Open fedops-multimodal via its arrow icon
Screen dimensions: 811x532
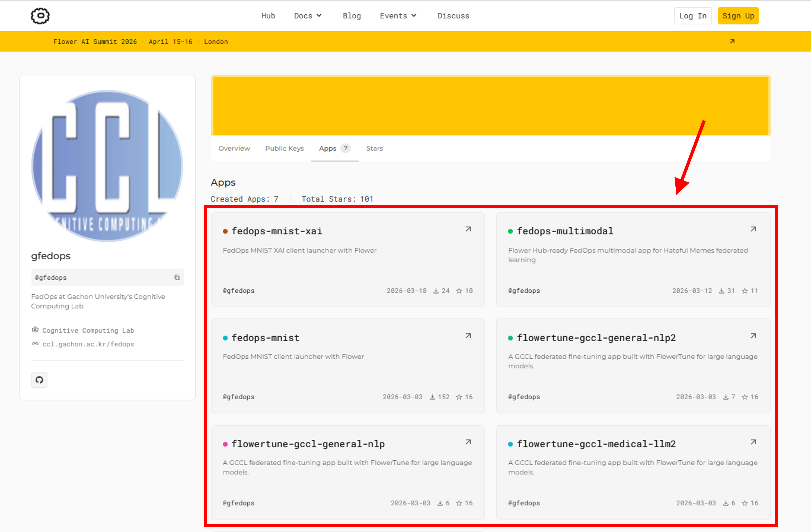coord(753,229)
